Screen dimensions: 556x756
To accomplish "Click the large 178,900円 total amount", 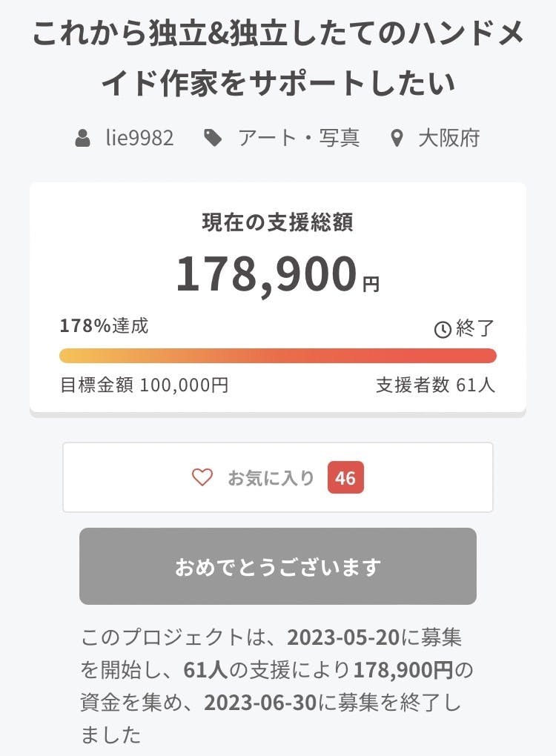I will point(277,273).
